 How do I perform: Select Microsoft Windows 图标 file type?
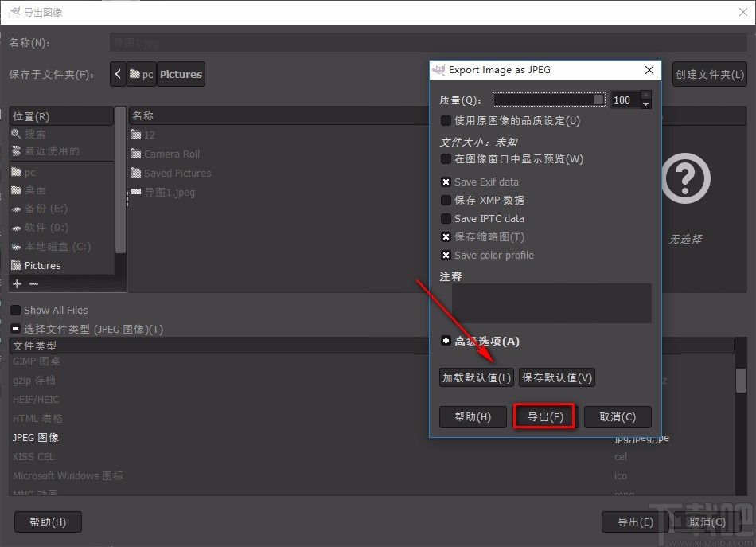tap(68, 475)
